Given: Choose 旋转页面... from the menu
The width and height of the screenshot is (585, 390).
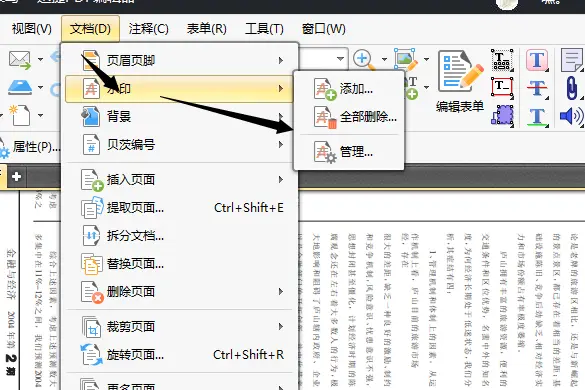Looking at the screenshot, I should 178,355.
